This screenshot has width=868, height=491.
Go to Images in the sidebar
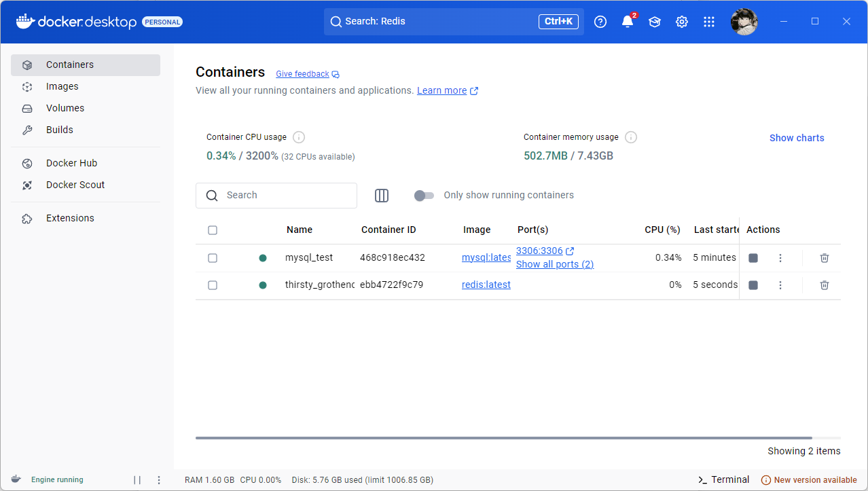click(62, 86)
